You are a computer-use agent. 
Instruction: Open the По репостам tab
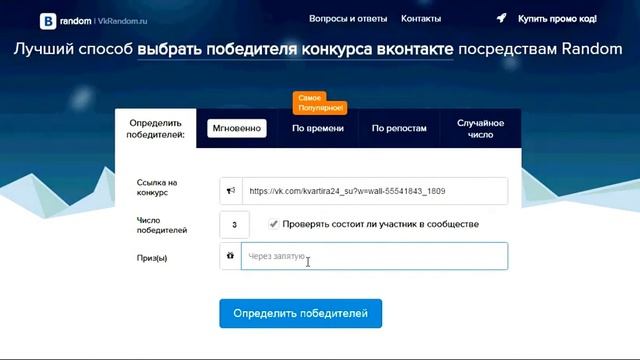click(x=399, y=128)
